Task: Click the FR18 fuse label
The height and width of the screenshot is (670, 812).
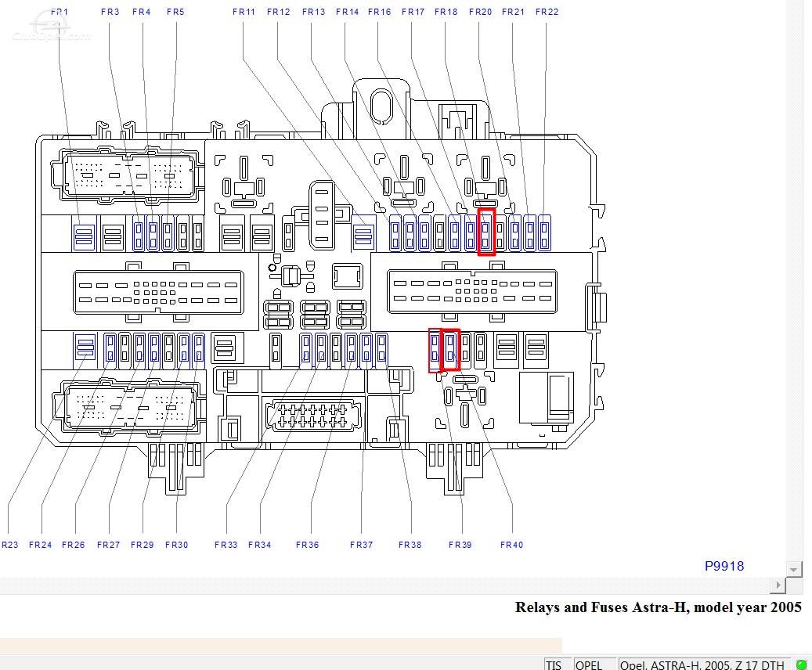Action: 446,12
